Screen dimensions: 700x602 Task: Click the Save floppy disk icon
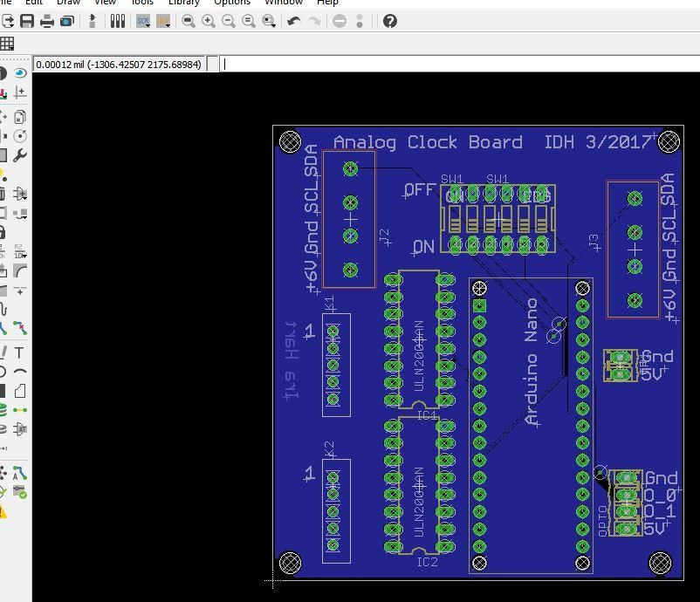[27, 21]
